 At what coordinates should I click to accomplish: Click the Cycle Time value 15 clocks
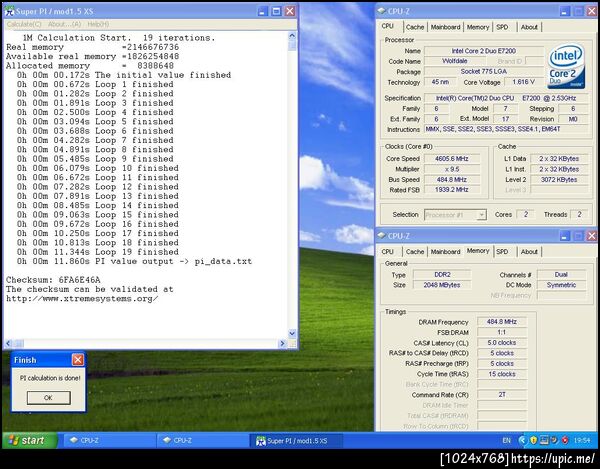[502, 374]
